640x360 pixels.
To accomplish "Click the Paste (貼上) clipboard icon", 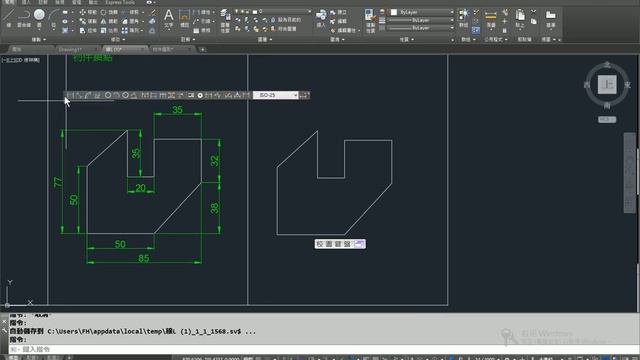I will coord(520,19).
